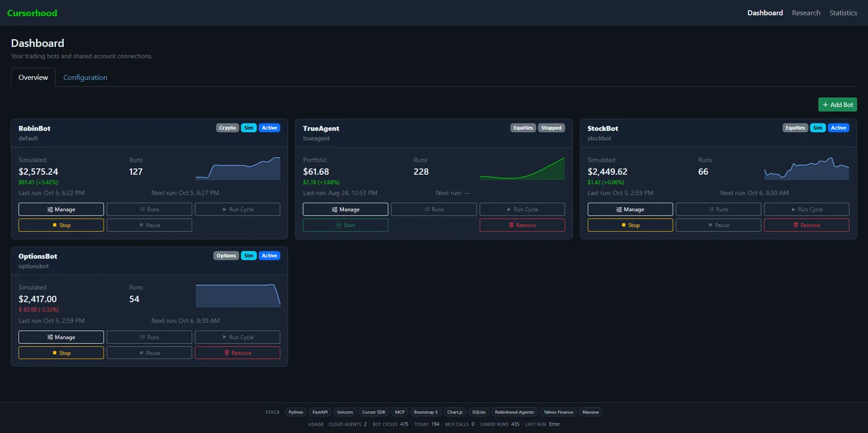This screenshot has width=868, height=433.
Task: Run Cycle on OptionsBot
Action: 237,337
